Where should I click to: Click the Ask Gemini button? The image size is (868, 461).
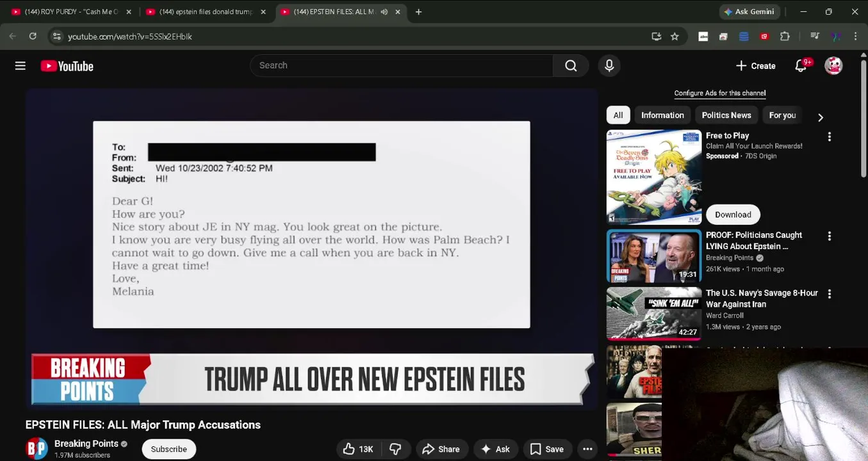click(x=749, y=12)
